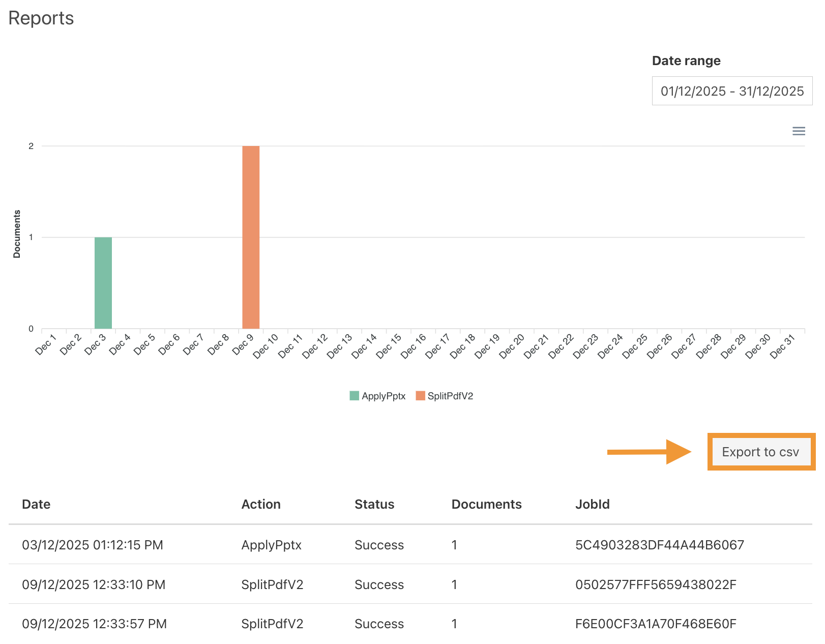Select JobId 5C4903283DF44A44B6067 in the table
Viewport: 825px width, 644px height.
point(660,545)
